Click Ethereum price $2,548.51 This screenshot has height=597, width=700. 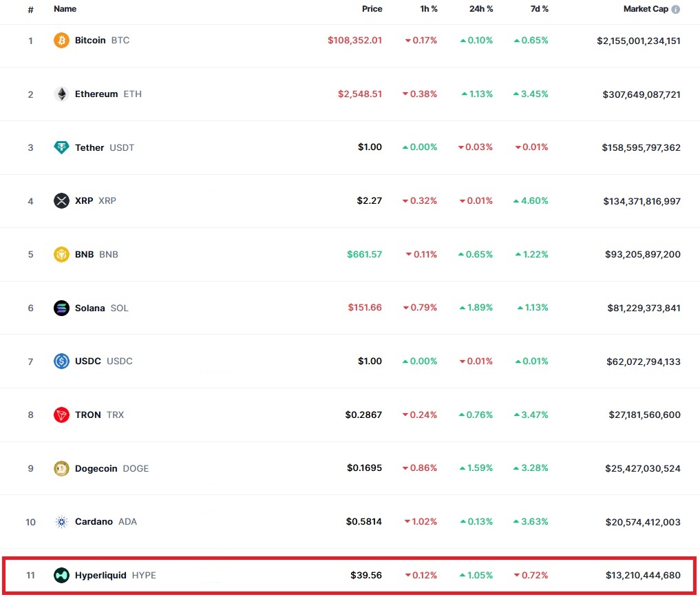(360, 94)
